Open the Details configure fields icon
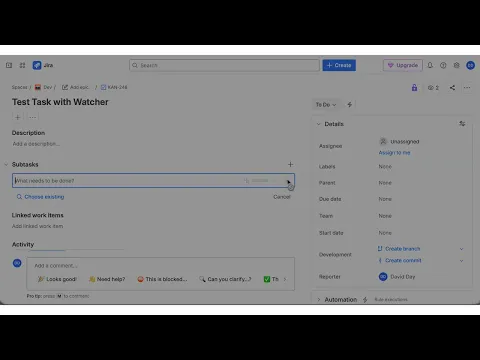The image size is (480, 360). (x=462, y=124)
